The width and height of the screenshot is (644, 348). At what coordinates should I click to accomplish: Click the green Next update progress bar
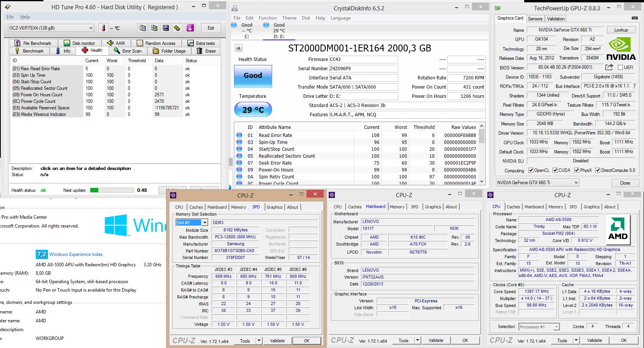point(111,190)
